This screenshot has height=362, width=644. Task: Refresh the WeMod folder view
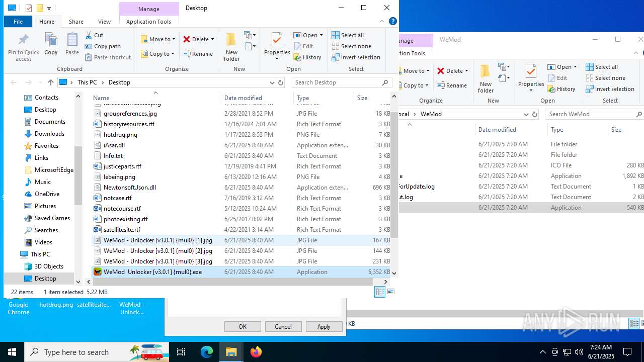coord(535,114)
